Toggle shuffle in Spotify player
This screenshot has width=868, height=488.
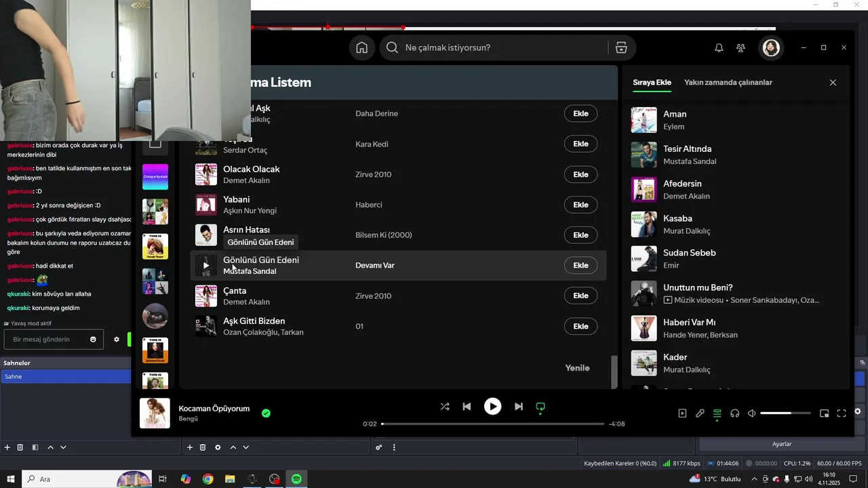(445, 407)
